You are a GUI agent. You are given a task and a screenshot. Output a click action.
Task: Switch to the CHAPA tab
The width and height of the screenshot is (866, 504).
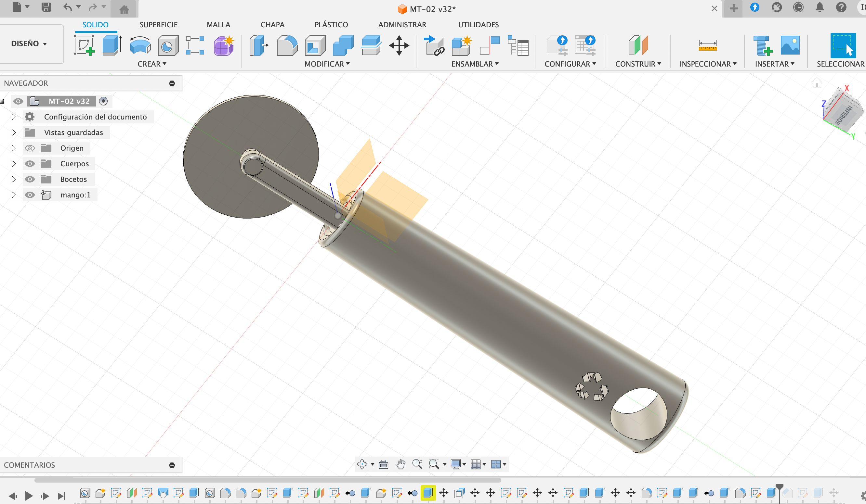click(x=272, y=25)
